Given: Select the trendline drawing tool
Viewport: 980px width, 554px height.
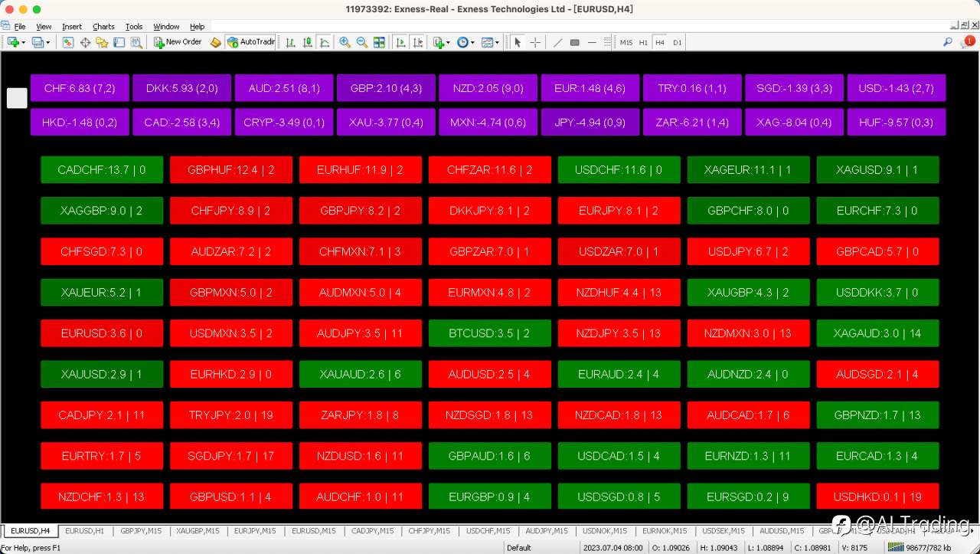Looking at the screenshot, I should [557, 42].
